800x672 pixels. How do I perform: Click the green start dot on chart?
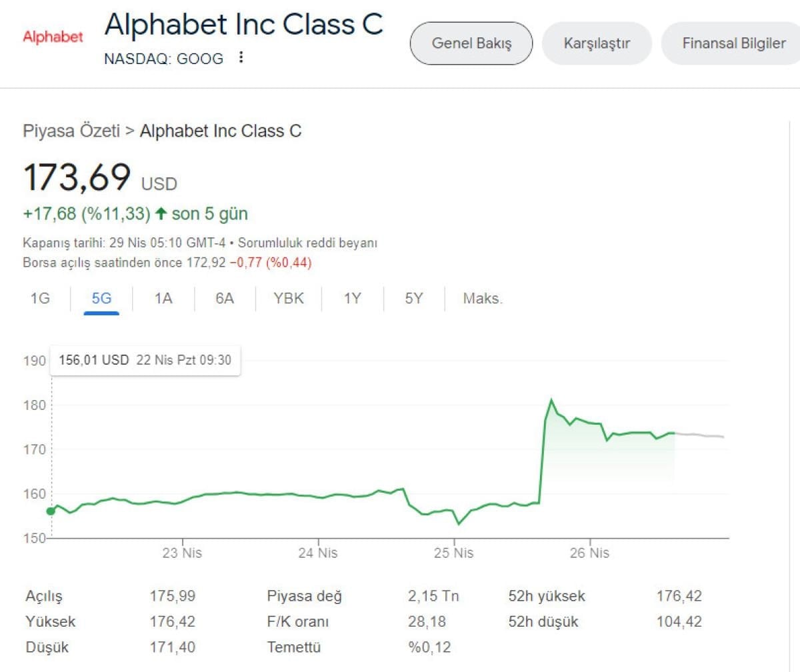(x=51, y=511)
